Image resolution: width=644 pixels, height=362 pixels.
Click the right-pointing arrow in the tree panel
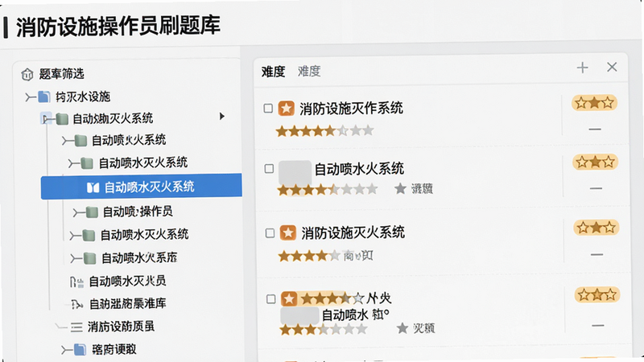coord(222,117)
